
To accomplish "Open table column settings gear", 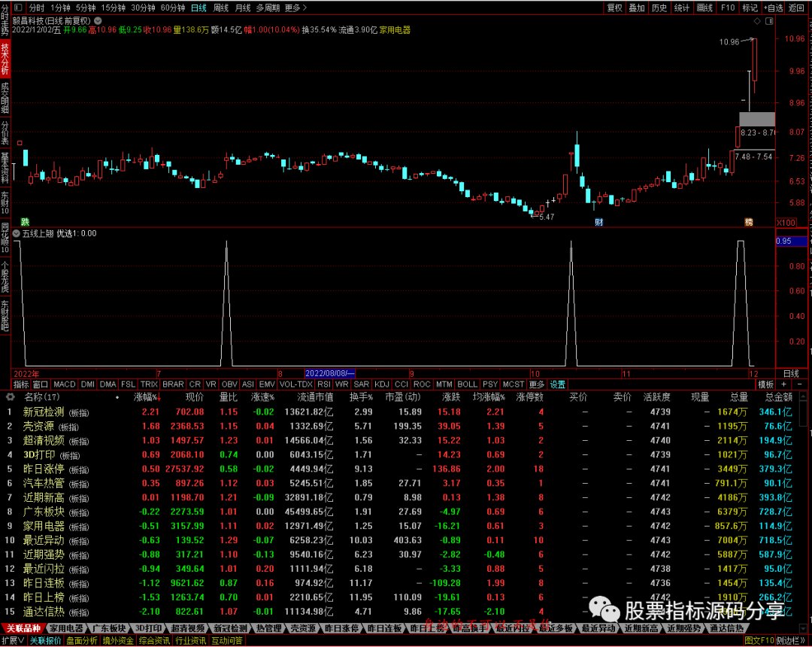I will pyautogui.click(x=11, y=397).
